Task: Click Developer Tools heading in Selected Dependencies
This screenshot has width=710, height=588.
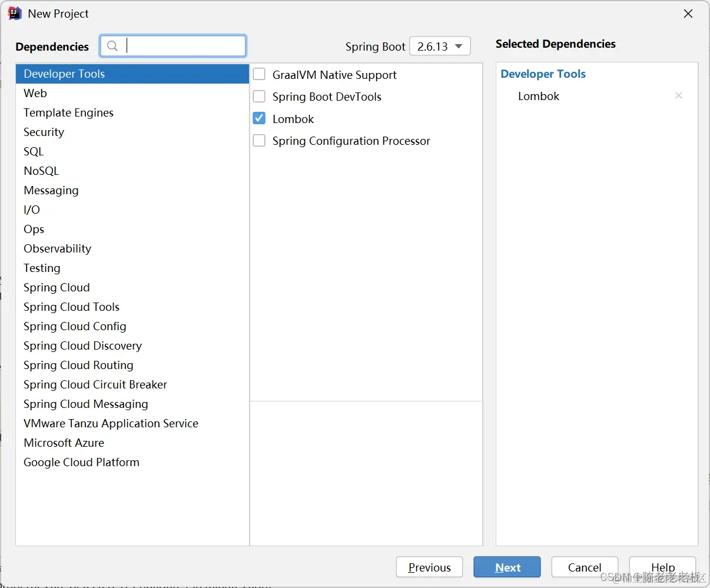Action: pyautogui.click(x=543, y=74)
